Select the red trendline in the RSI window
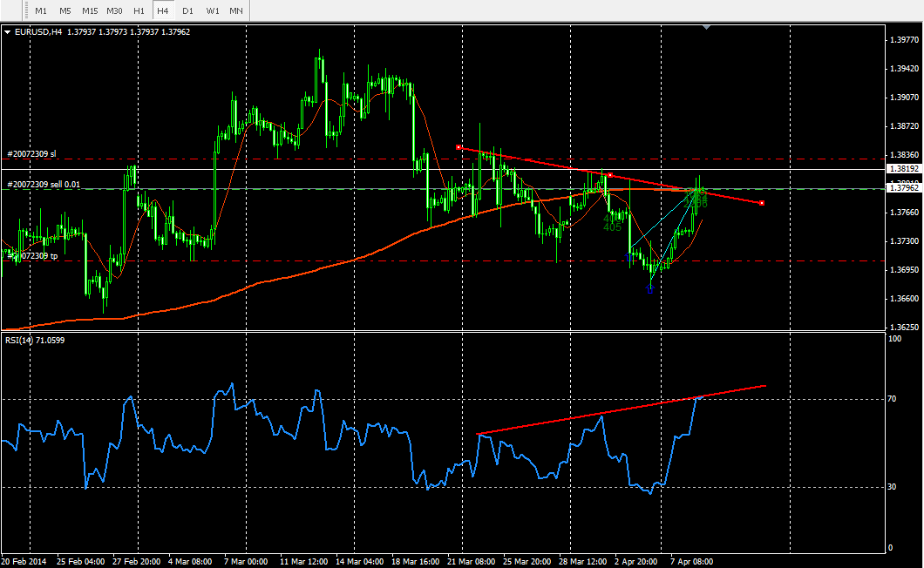The width and height of the screenshot is (924, 568). [622, 409]
